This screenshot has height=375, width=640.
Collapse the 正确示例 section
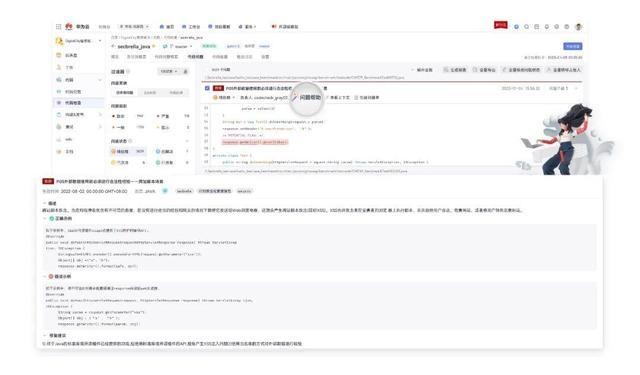tap(44, 219)
